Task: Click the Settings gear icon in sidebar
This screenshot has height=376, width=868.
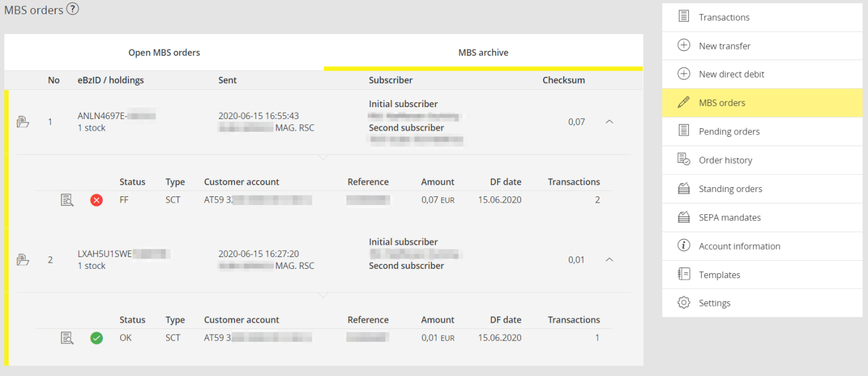Action: pyautogui.click(x=684, y=303)
